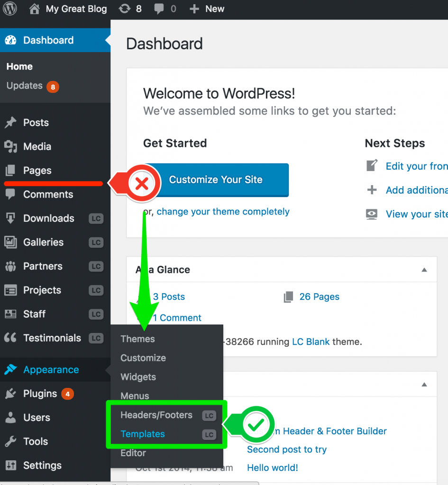Select Customize in Appearance flyout
Image resolution: width=448 pixels, height=485 pixels.
point(143,358)
